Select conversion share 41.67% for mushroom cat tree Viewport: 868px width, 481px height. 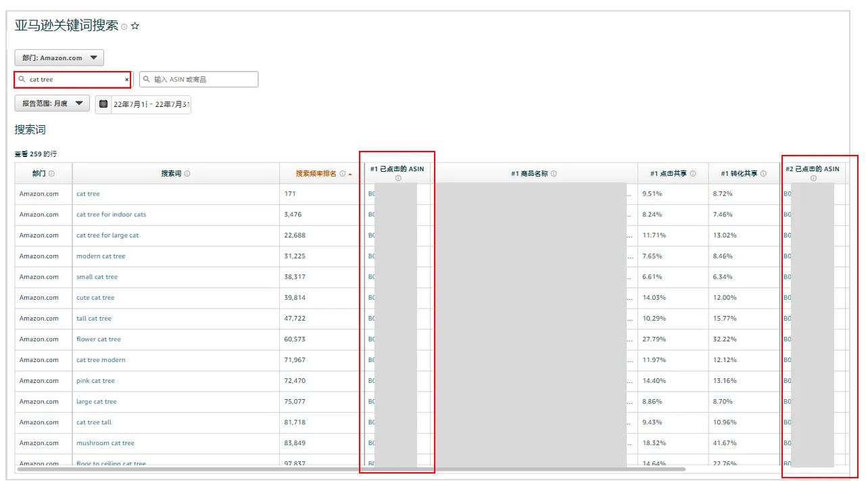(725, 443)
